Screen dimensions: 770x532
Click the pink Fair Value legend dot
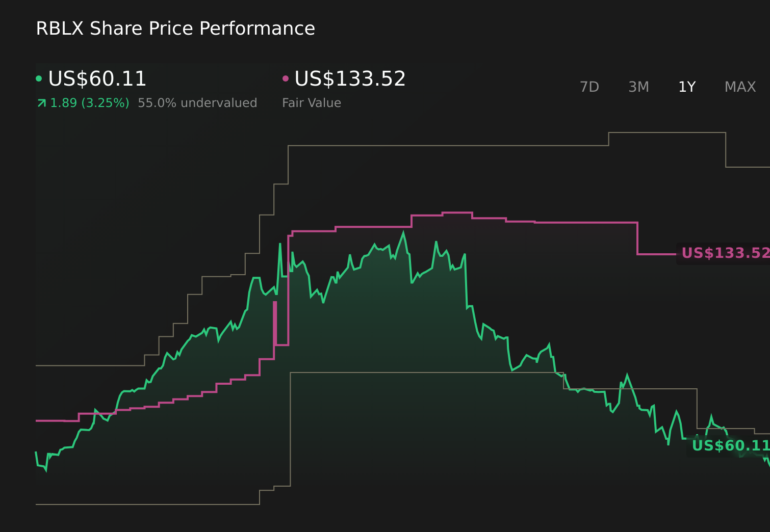tap(286, 79)
